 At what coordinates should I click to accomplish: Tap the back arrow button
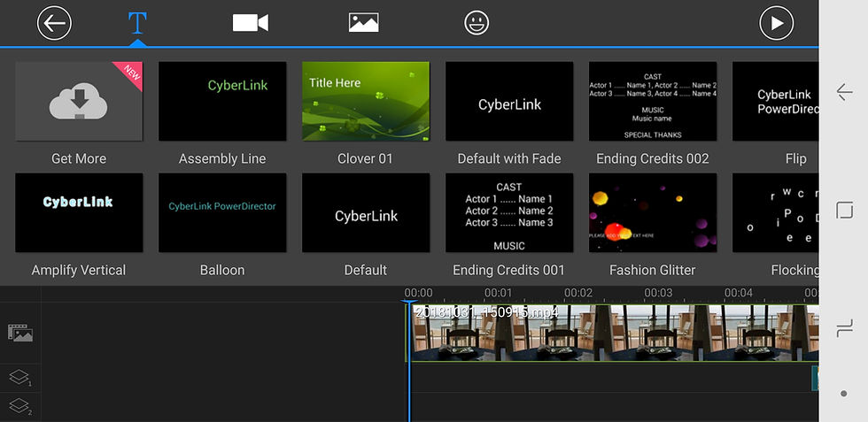54,23
